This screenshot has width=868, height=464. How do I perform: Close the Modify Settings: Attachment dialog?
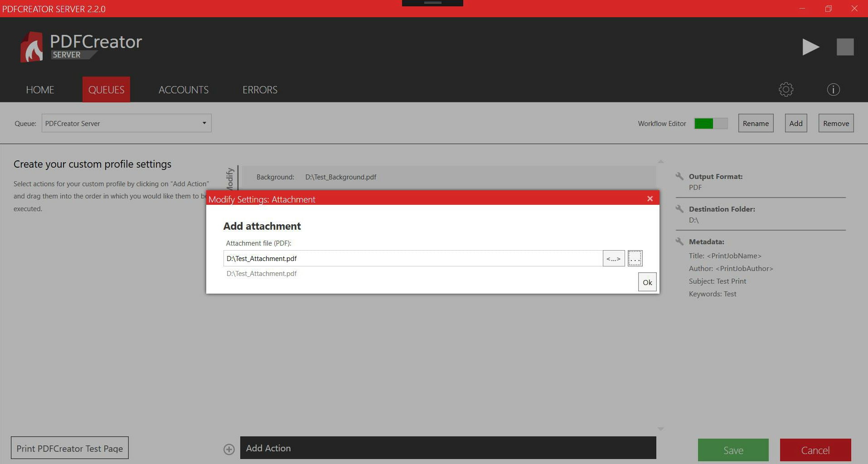(650, 198)
